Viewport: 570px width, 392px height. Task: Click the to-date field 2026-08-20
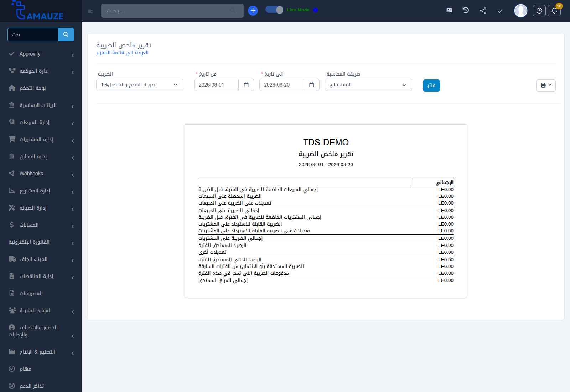pos(281,85)
